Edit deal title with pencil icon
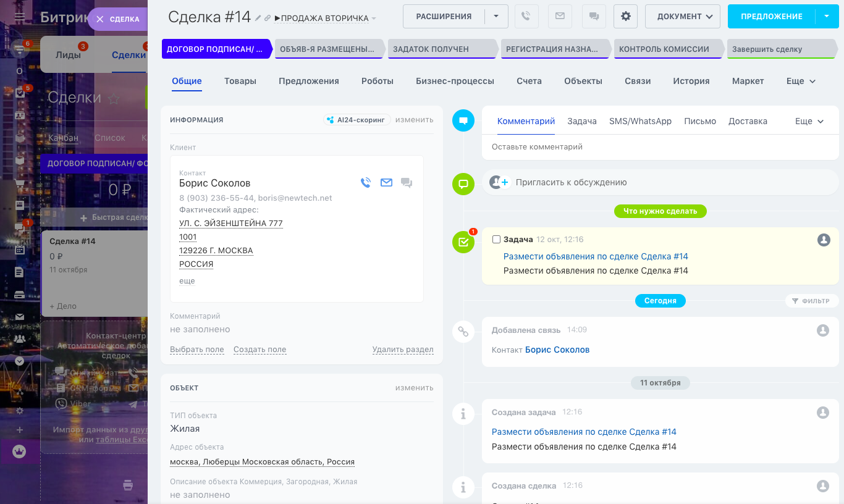This screenshot has width=844, height=504. pos(258,19)
